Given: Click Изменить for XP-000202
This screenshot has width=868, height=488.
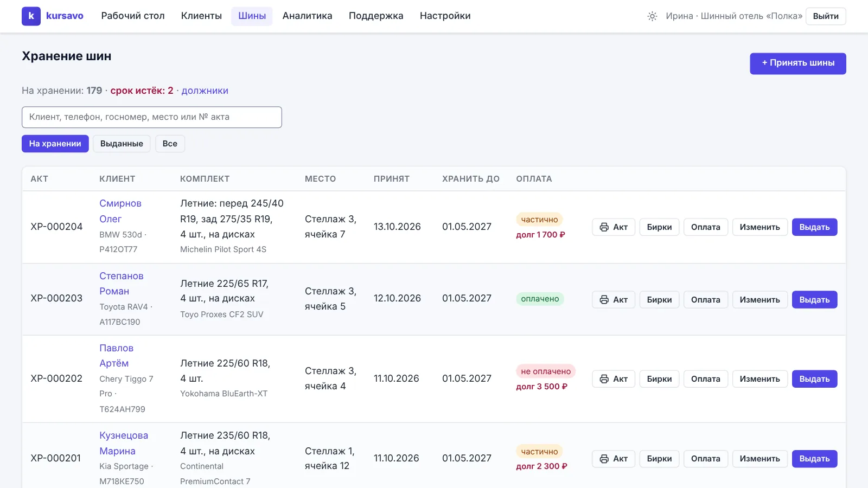Looking at the screenshot, I should [x=760, y=379].
